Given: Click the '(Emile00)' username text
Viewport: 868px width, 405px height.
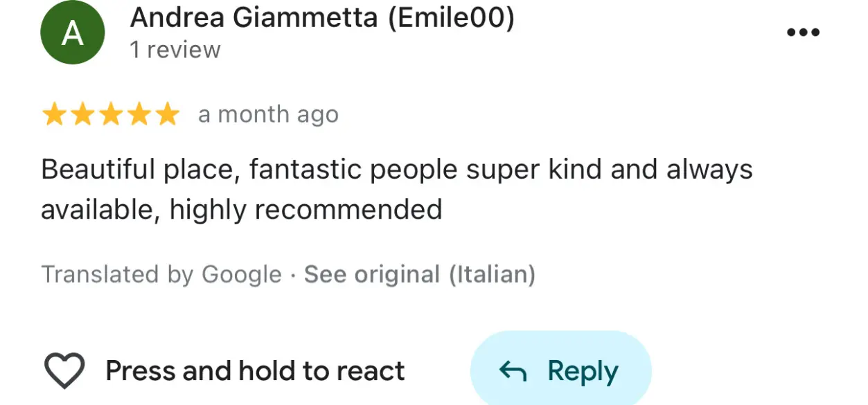Looking at the screenshot, I should tap(451, 18).
